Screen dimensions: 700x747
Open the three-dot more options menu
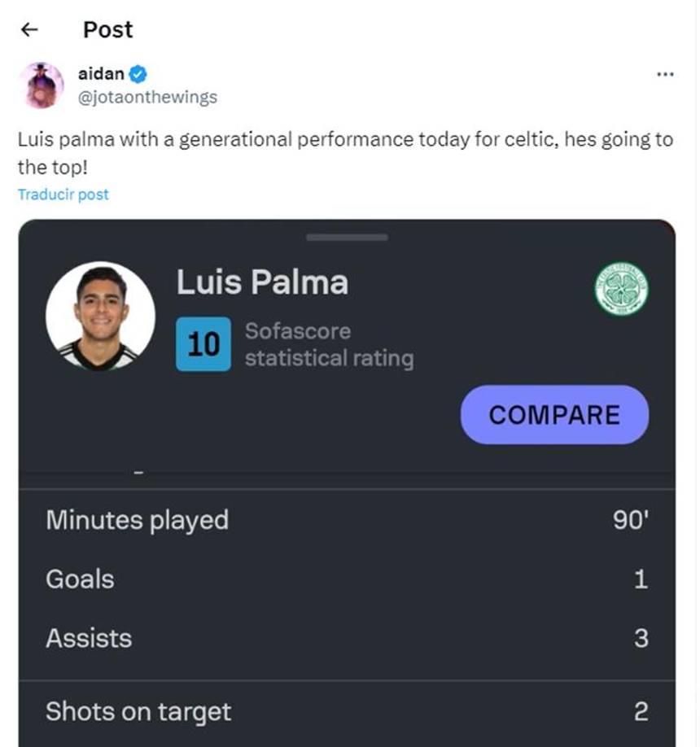664,74
